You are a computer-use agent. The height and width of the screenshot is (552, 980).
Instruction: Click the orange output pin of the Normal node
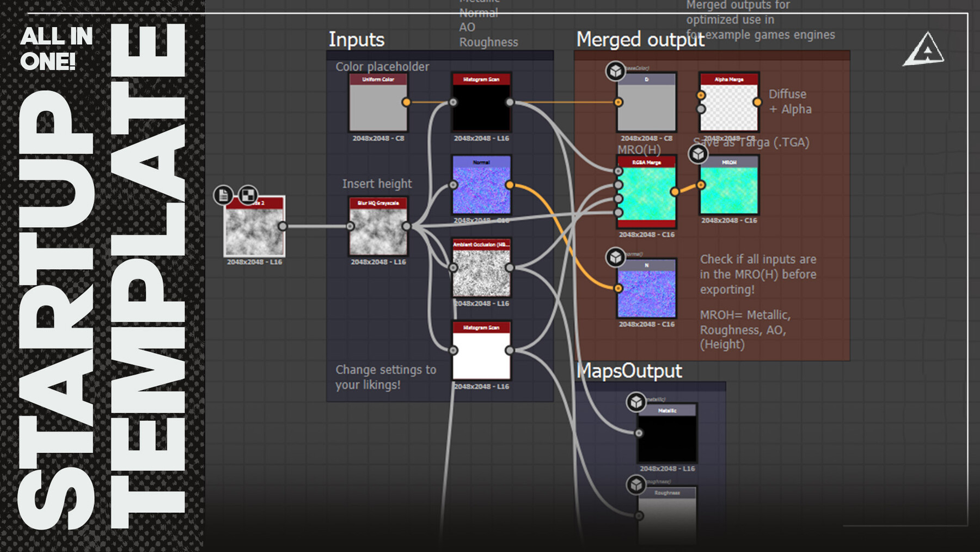click(510, 185)
